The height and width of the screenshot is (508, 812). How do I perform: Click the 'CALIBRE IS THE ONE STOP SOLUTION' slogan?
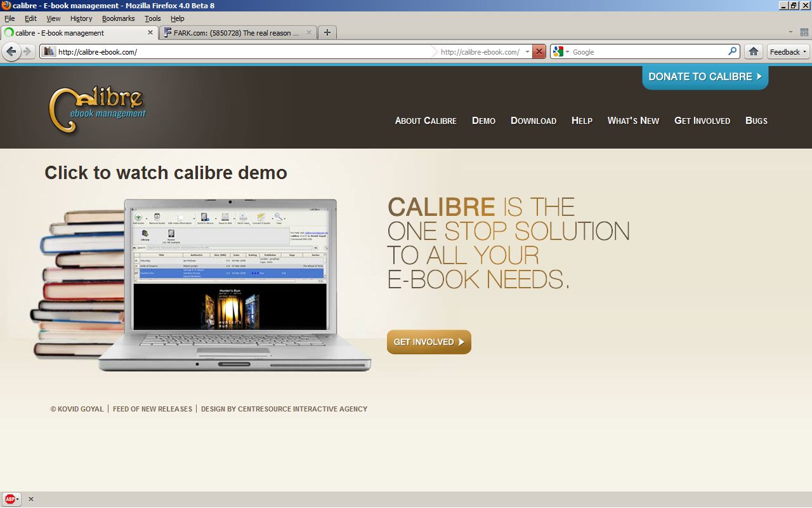tap(509, 243)
